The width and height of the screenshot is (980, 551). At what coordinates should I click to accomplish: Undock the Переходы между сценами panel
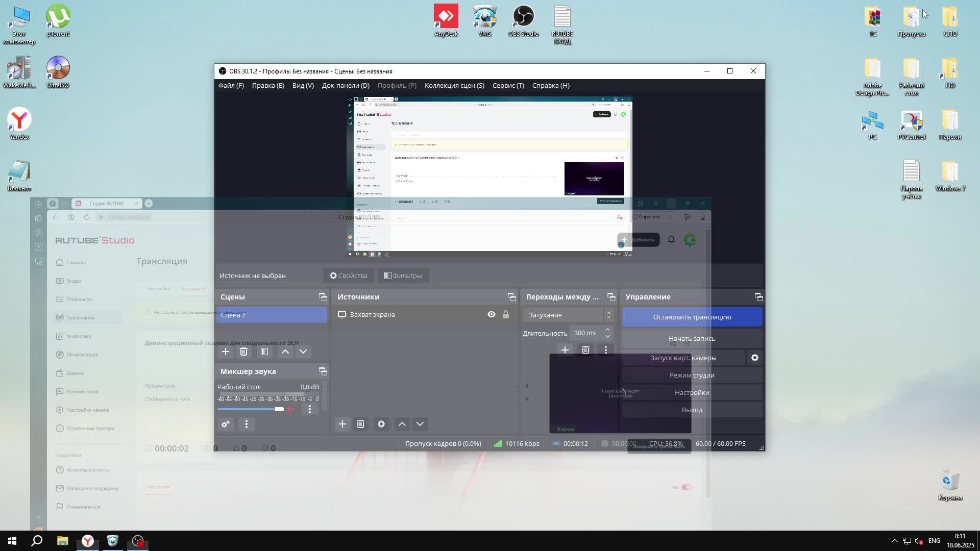(x=611, y=297)
